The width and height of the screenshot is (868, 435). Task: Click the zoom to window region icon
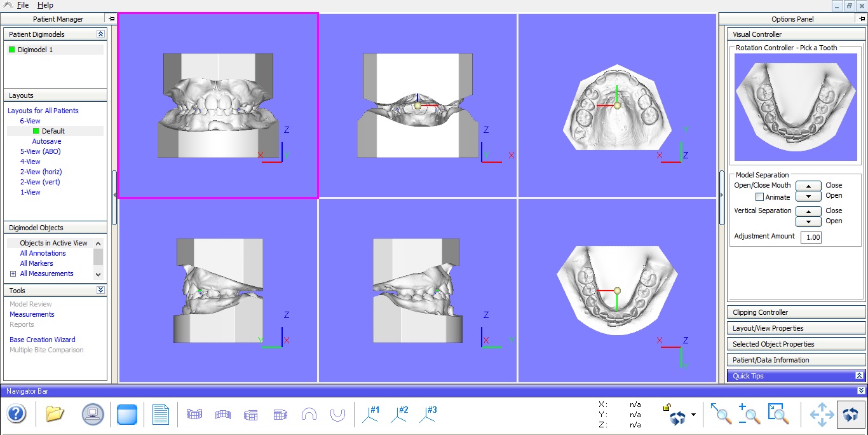coord(778,415)
